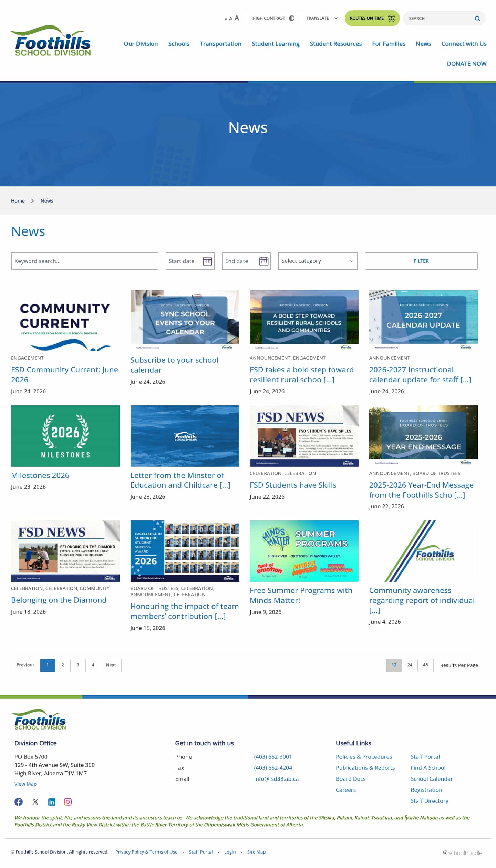The width and height of the screenshot is (496, 868).
Task: Click the search magnifier icon
Action: click(x=477, y=19)
